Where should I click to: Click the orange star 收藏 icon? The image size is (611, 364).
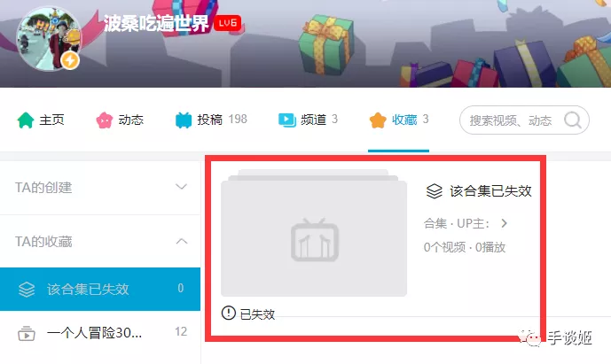378,120
